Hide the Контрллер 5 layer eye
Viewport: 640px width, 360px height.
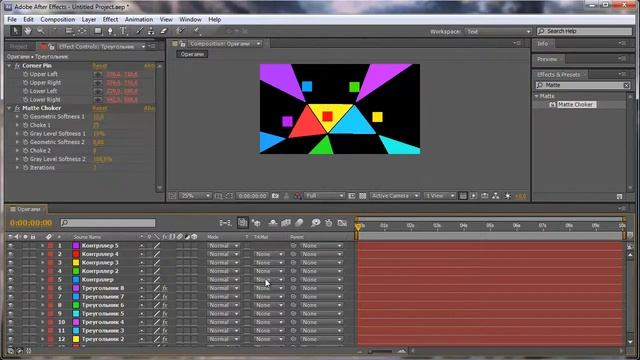coord(11,246)
